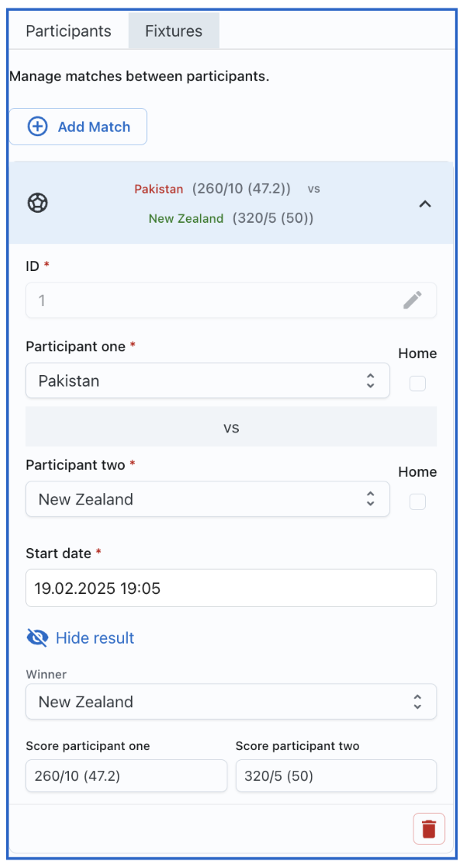Delete the match with red trash icon
Image resolution: width=464 pixels, height=868 pixels.
[x=429, y=829]
